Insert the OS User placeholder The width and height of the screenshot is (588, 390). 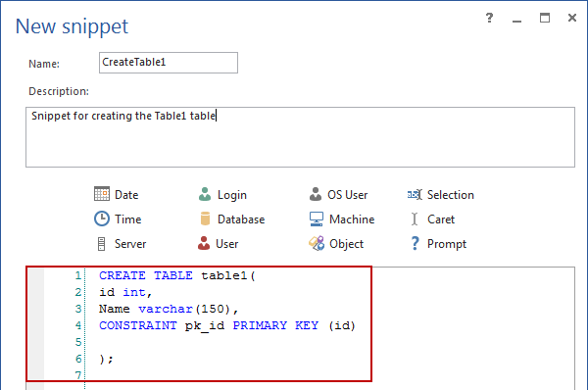click(x=316, y=194)
